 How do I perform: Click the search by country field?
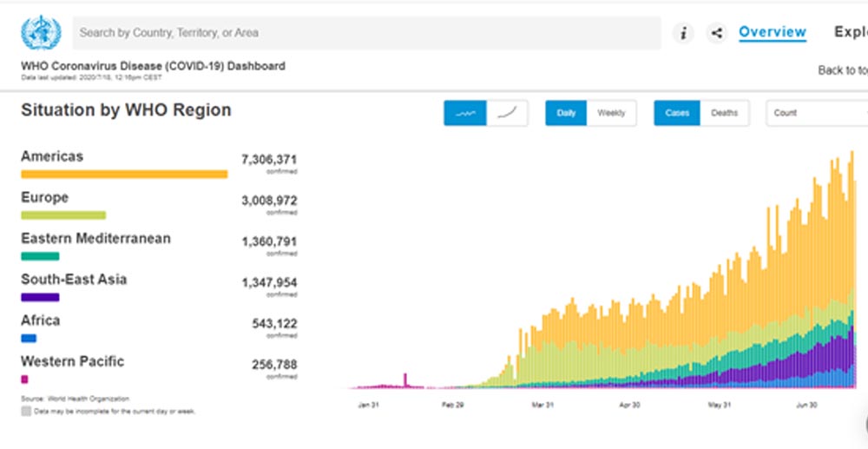(x=365, y=33)
